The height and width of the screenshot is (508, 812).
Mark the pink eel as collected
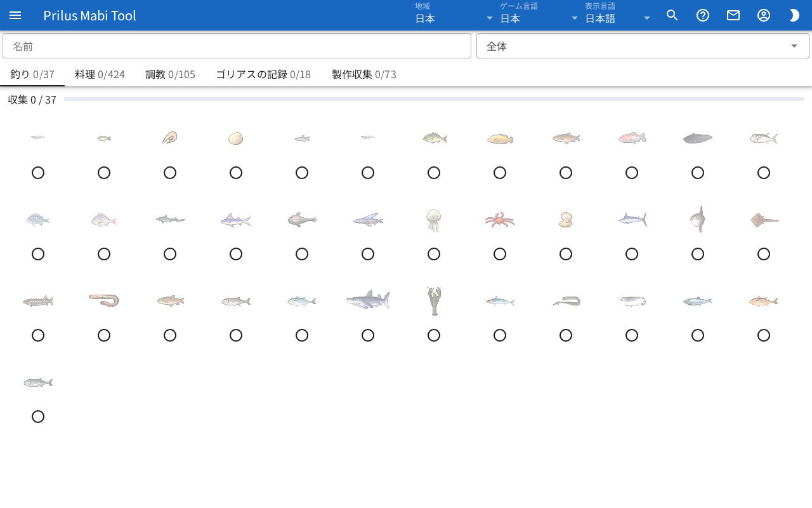coord(104,335)
